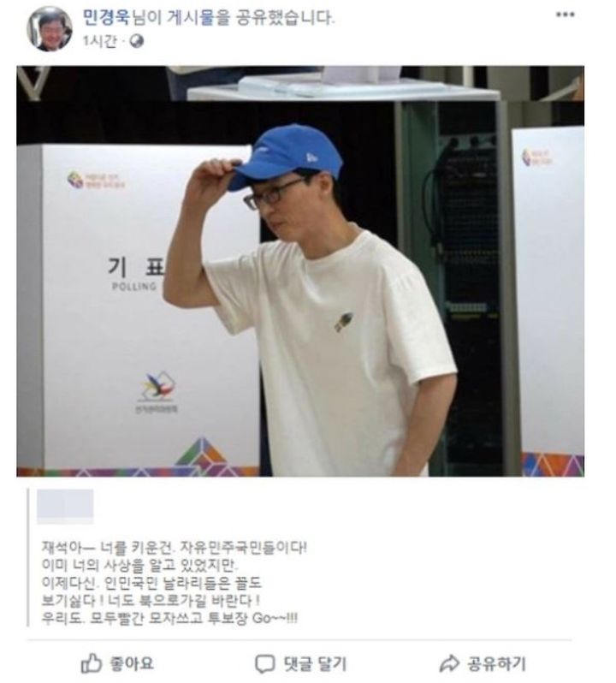Screen dimensions: 616x683
Task: Click the speech bubble comment icon
Action: coord(264,664)
